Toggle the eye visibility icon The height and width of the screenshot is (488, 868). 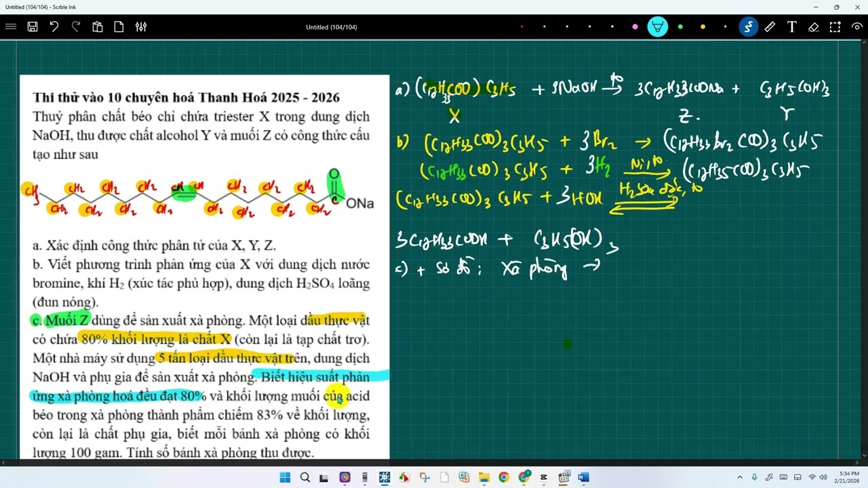point(857,27)
